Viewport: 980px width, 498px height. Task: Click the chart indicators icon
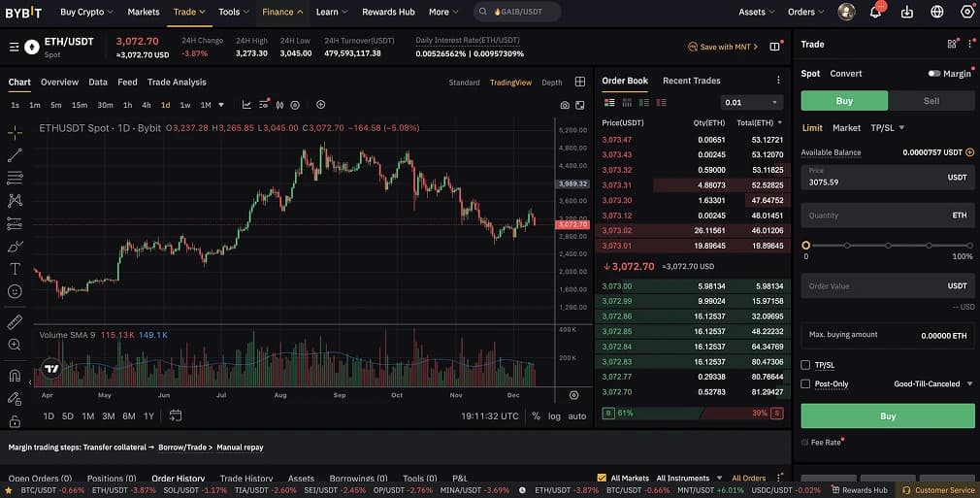[x=246, y=105]
